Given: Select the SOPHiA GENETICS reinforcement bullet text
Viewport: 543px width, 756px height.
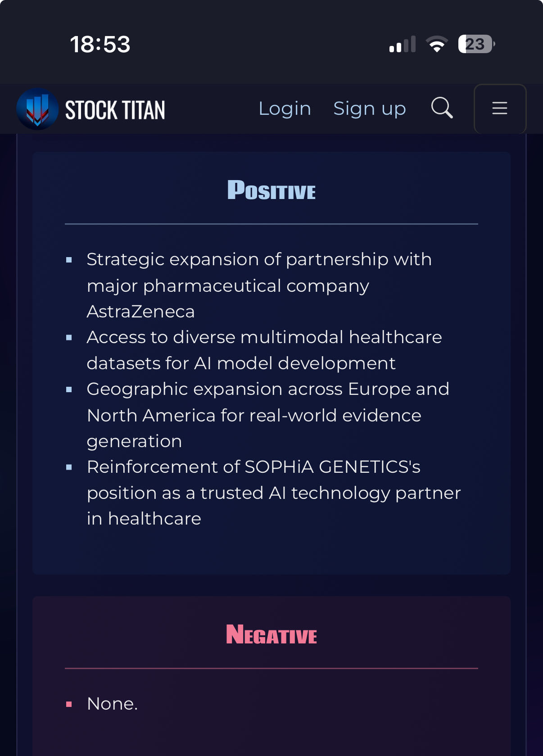Looking at the screenshot, I should tap(274, 493).
